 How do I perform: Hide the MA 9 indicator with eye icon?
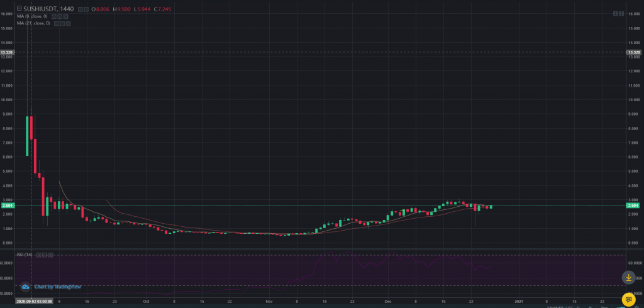click(54, 16)
